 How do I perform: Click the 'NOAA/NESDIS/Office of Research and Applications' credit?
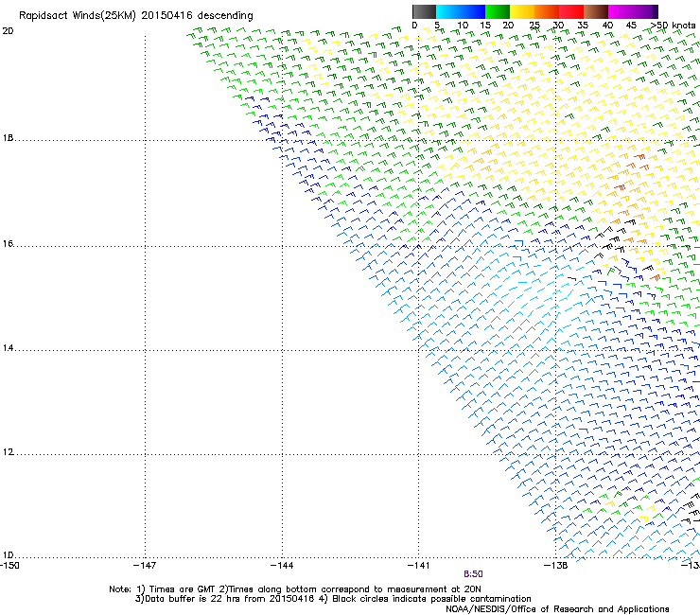557,609
